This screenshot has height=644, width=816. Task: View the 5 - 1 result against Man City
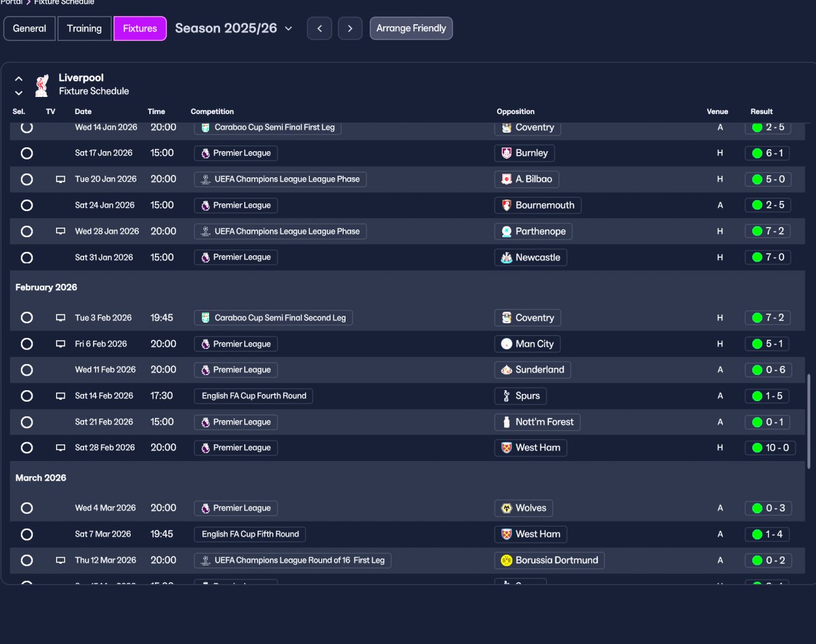pyautogui.click(x=768, y=344)
